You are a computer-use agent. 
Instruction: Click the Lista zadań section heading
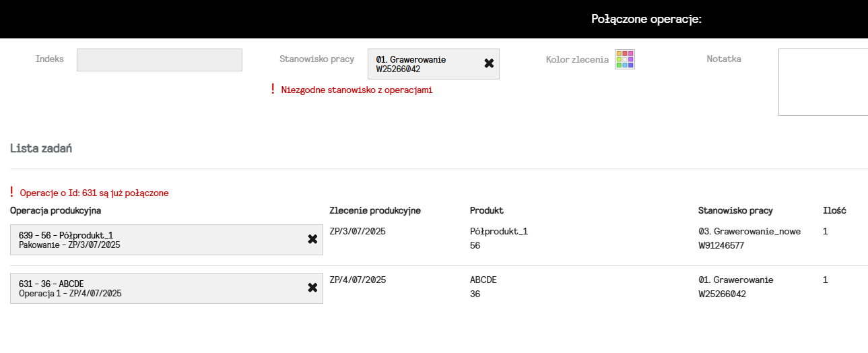click(41, 148)
